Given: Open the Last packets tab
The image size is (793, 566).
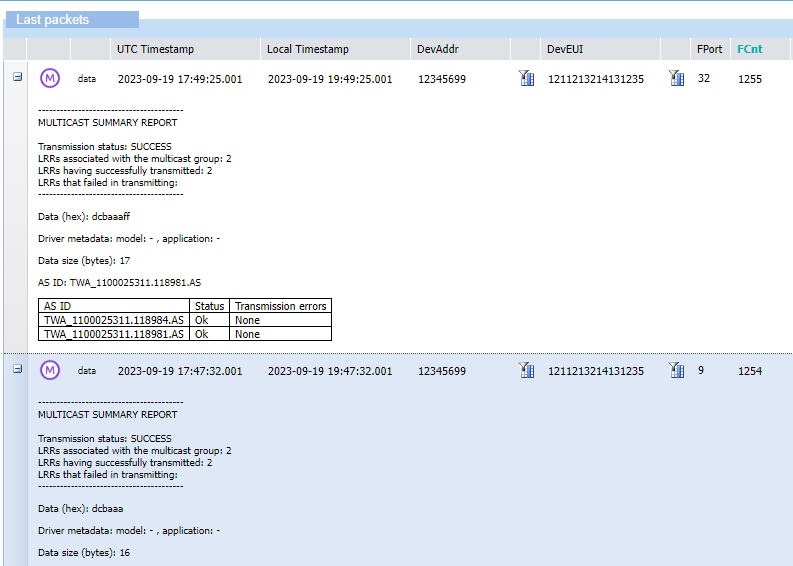Looking at the screenshot, I should tap(53, 20).
